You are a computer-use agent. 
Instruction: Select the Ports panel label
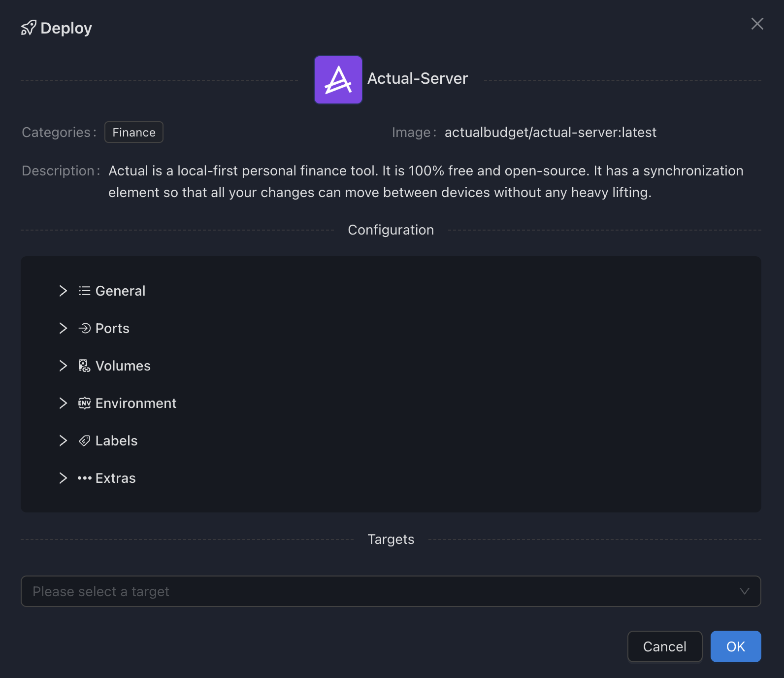coord(112,328)
